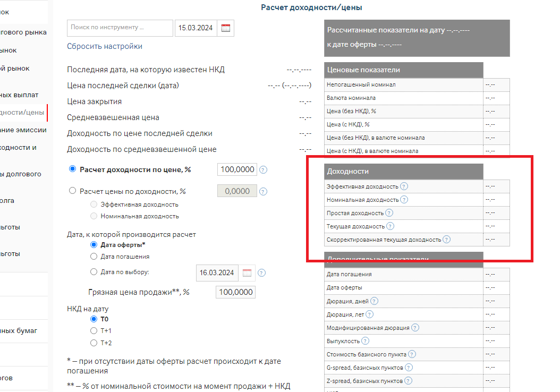Open help for Z-spread, базисных пунктов

[408, 380]
